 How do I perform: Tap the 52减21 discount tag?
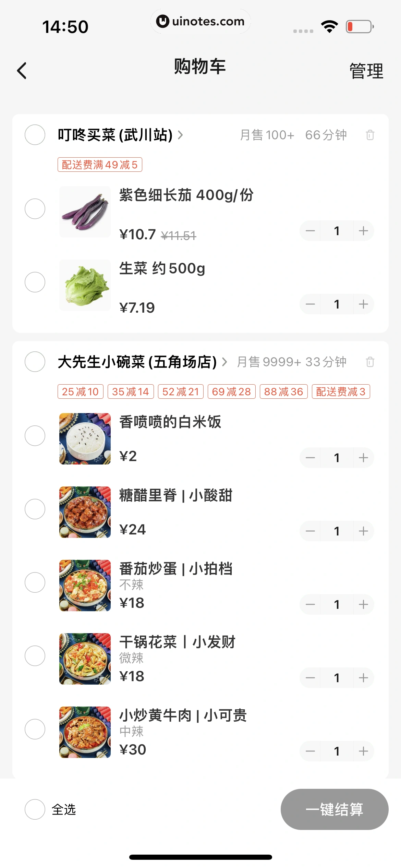click(181, 391)
